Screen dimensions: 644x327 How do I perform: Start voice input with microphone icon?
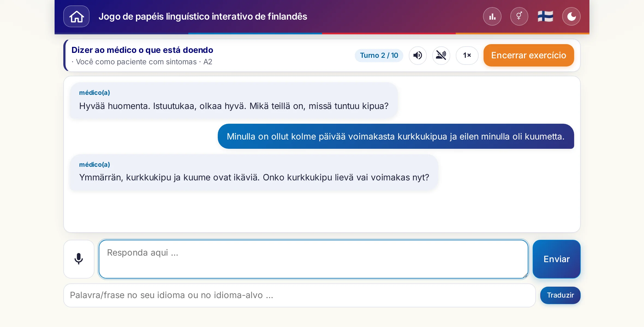click(x=79, y=259)
